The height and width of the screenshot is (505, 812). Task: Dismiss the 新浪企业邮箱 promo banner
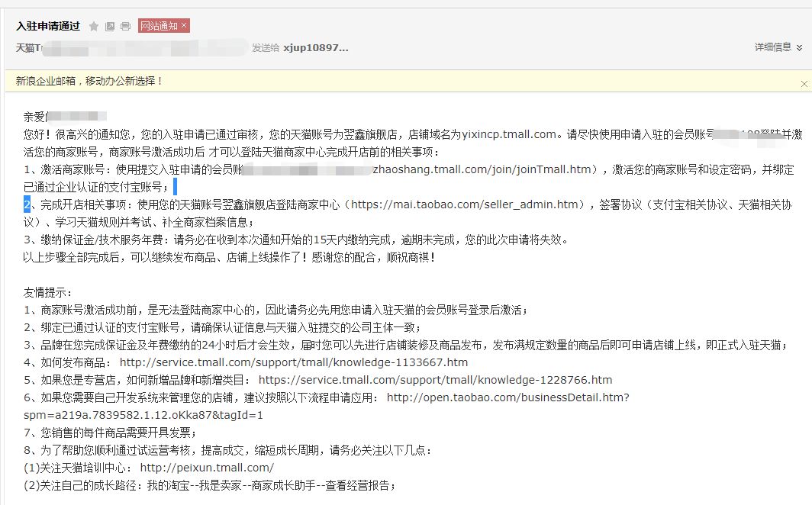(x=804, y=84)
